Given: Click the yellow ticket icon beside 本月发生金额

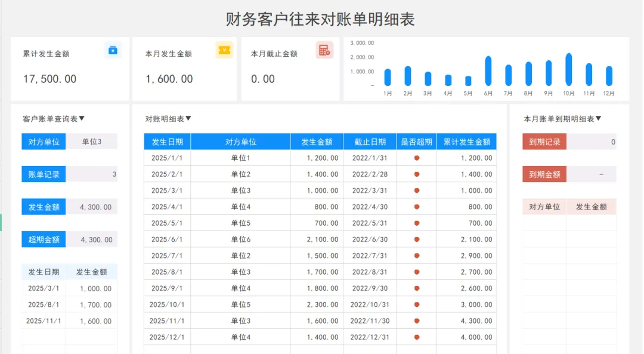Looking at the screenshot, I should coord(224,50).
